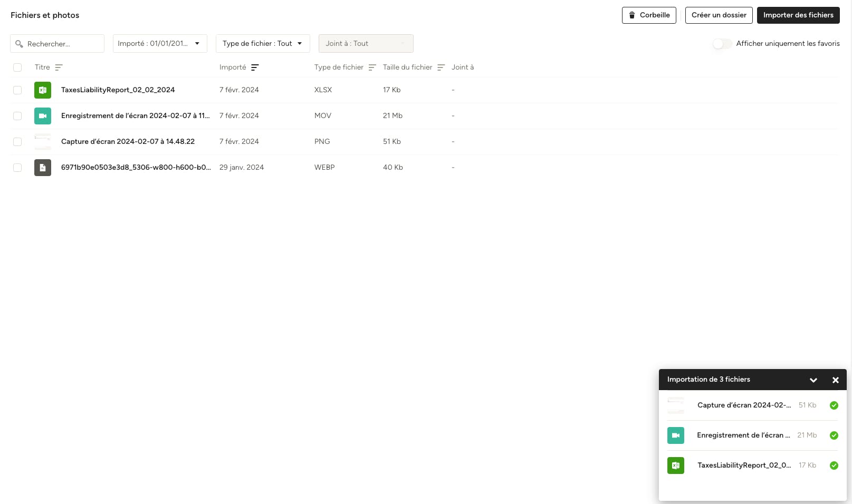Sort by Titre column icon
852x504 pixels.
pyautogui.click(x=59, y=67)
